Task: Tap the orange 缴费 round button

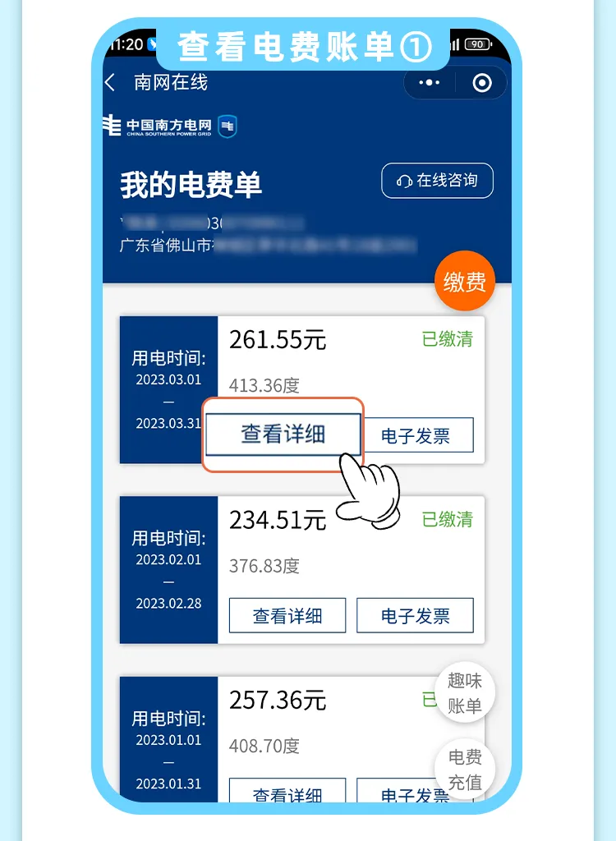Action: pyautogui.click(x=464, y=281)
